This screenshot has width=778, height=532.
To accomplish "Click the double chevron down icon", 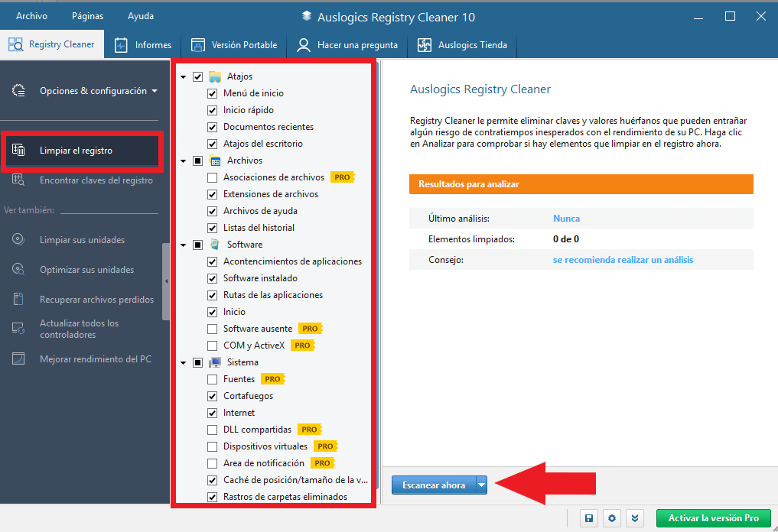I will [x=635, y=518].
